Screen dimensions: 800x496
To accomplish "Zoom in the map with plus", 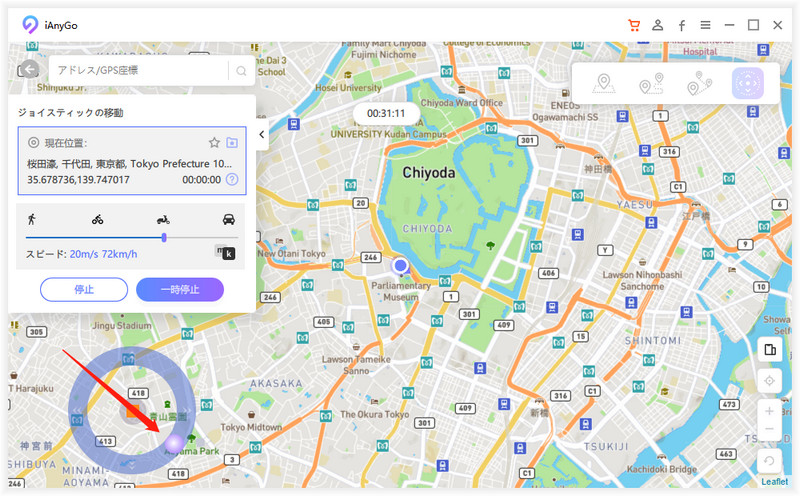I will click(769, 411).
